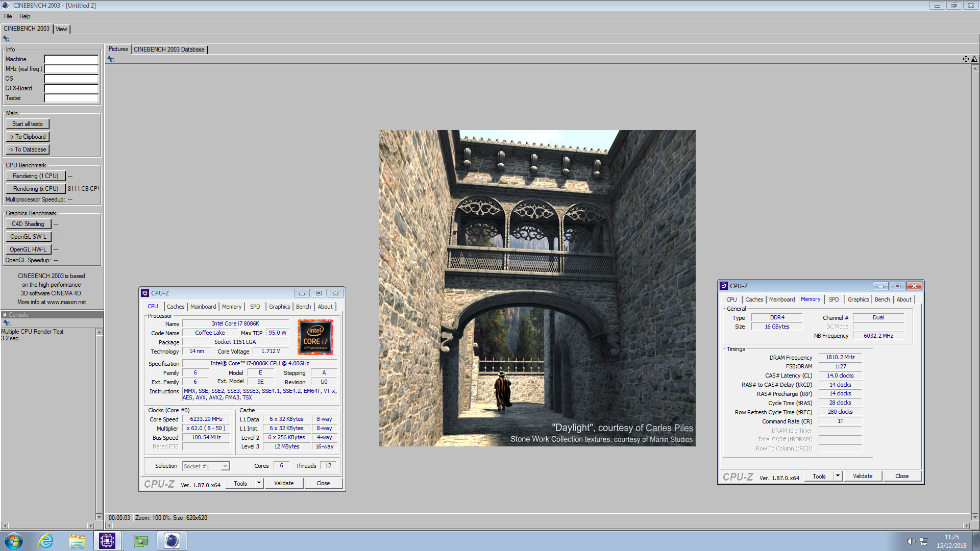Click the Tester input field
Image resolution: width=980 pixels, height=551 pixels.
pos(71,98)
